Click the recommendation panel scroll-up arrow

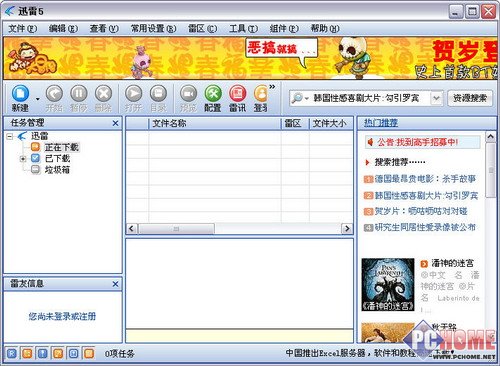click(490, 136)
